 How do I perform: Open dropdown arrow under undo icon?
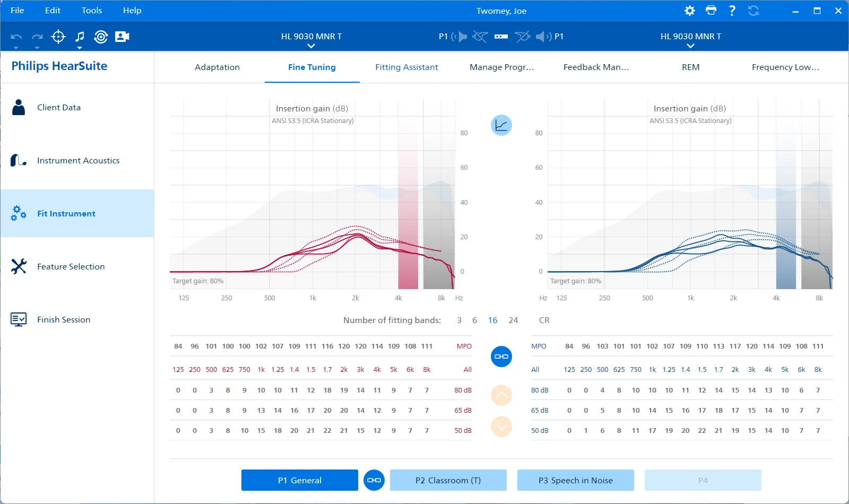tap(16, 48)
